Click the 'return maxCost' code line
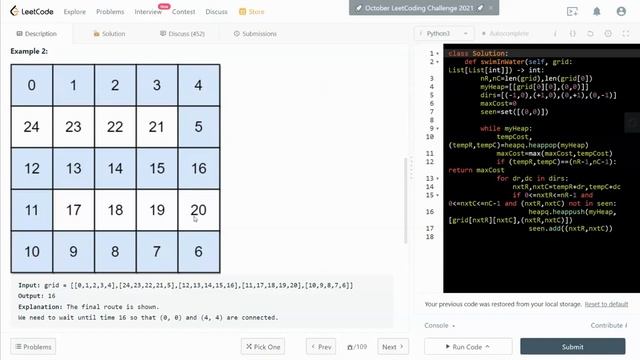Screen dimensions: 640x360 tap(476, 170)
